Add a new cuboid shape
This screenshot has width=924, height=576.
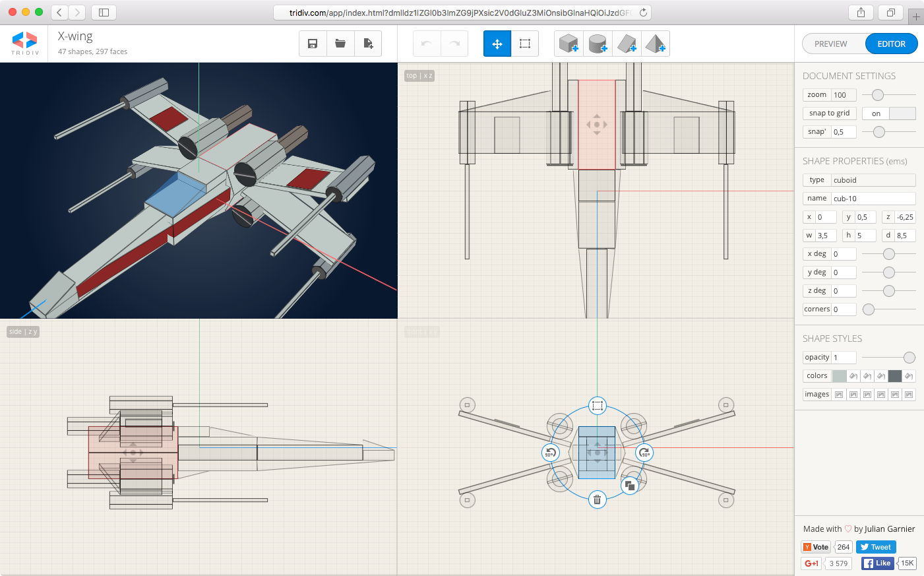[x=569, y=44]
